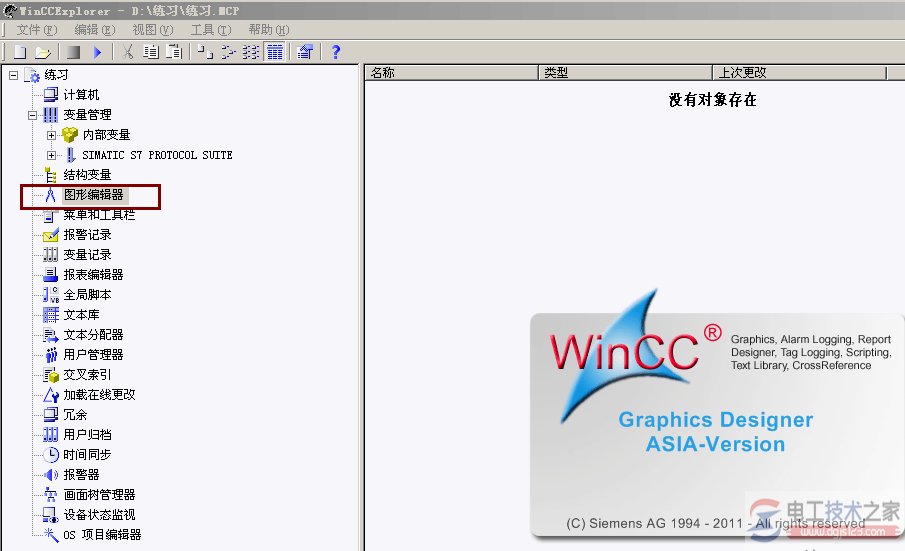This screenshot has height=551, width=905.
Task: Click the blue question mark Help icon
Action: (x=336, y=53)
